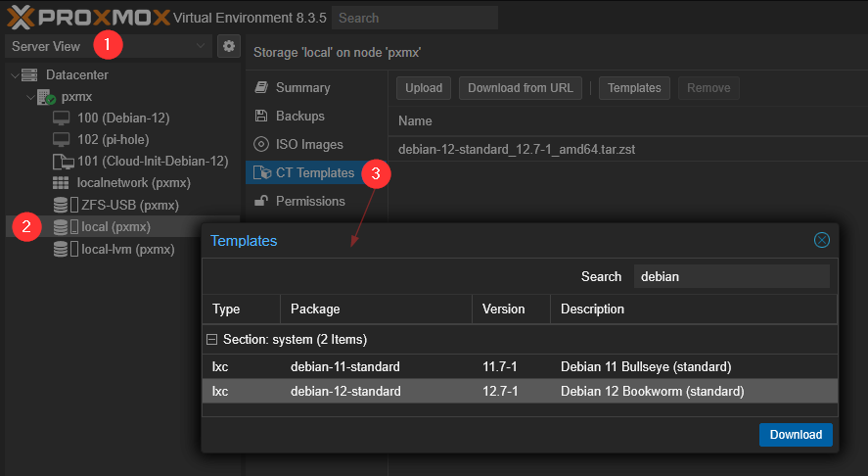Click the Upload button

click(424, 88)
